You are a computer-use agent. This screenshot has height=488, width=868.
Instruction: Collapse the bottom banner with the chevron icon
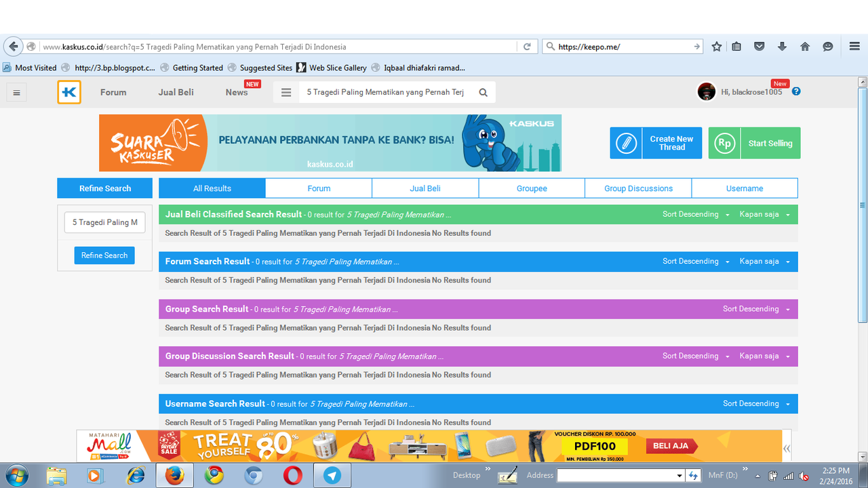(x=787, y=448)
